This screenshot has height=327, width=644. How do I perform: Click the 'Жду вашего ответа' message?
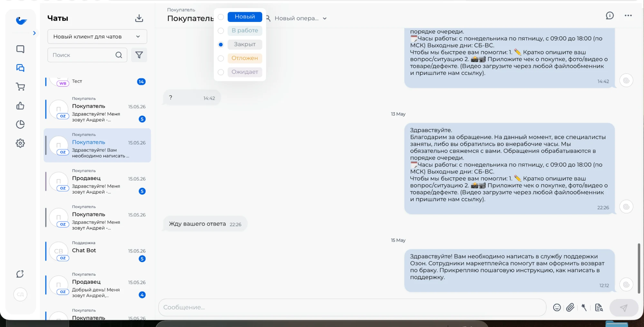point(205,224)
